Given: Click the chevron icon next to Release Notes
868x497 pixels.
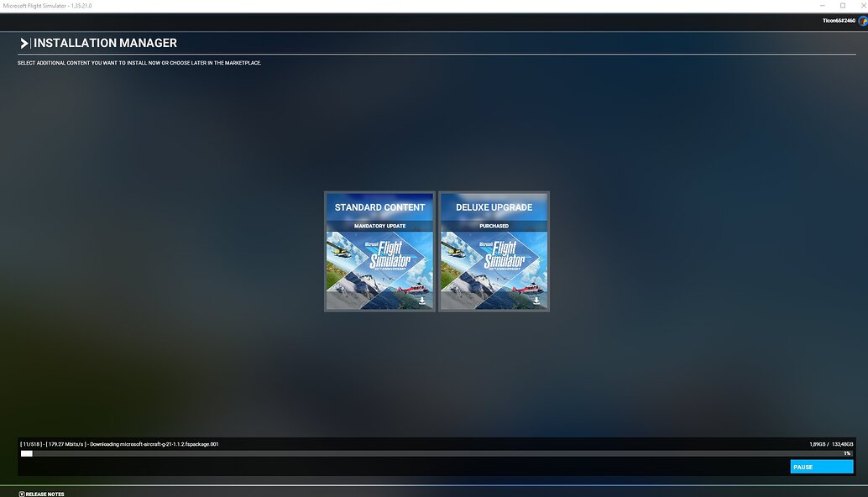Looking at the screenshot, I should point(20,494).
